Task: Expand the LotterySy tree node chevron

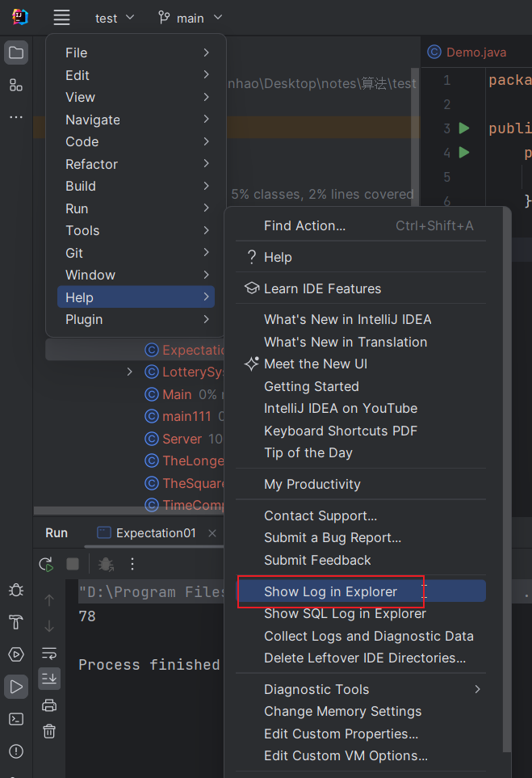Action: pos(129,372)
